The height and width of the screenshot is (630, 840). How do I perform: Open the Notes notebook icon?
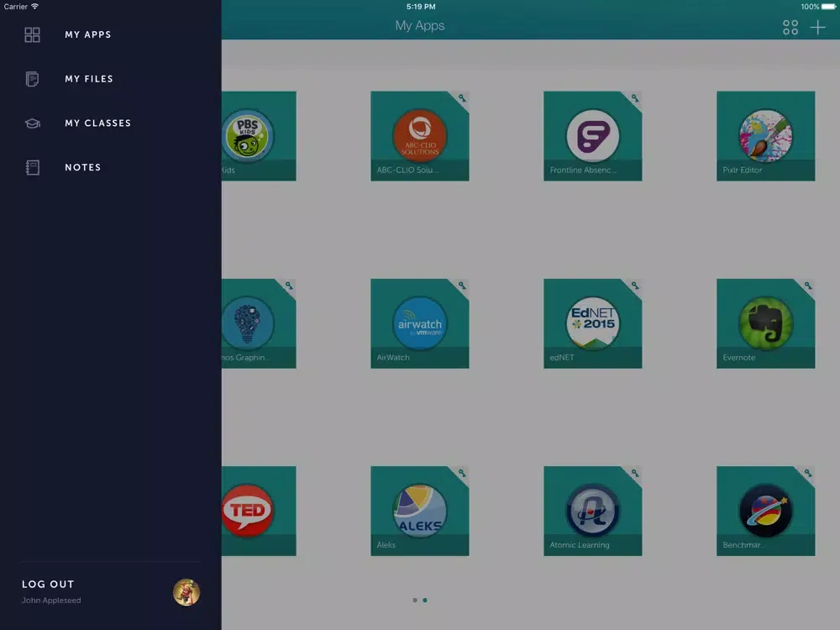(x=32, y=167)
